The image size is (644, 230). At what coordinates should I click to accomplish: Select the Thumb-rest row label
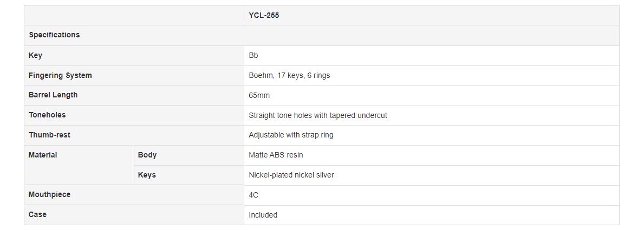click(49, 135)
